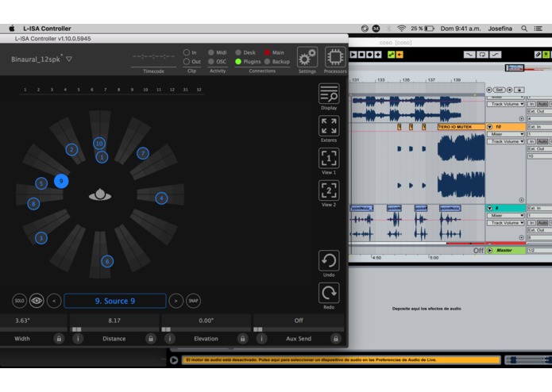Click Ableton Record circle button
The height and width of the screenshot is (392, 552).
[369, 55]
